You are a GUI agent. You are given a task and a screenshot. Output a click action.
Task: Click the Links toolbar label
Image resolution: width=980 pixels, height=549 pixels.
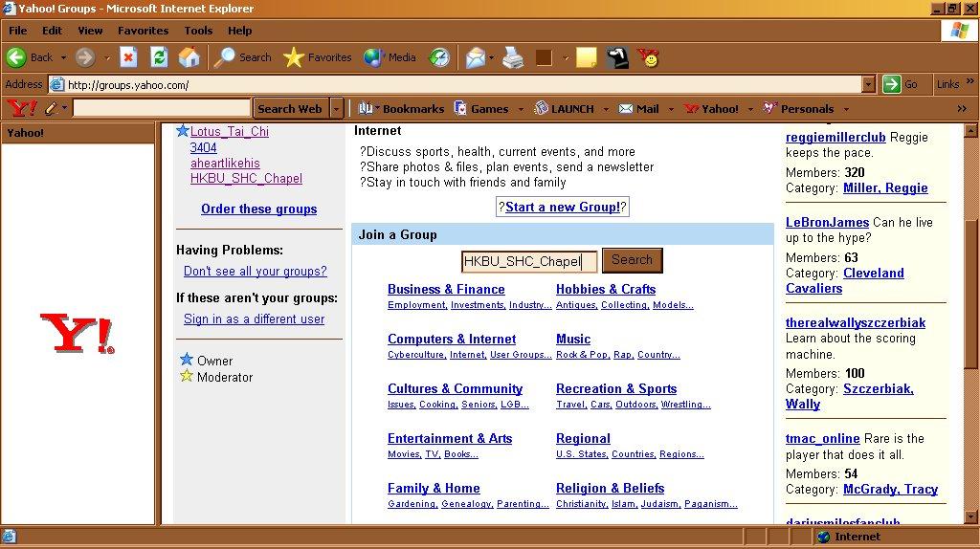tap(947, 84)
